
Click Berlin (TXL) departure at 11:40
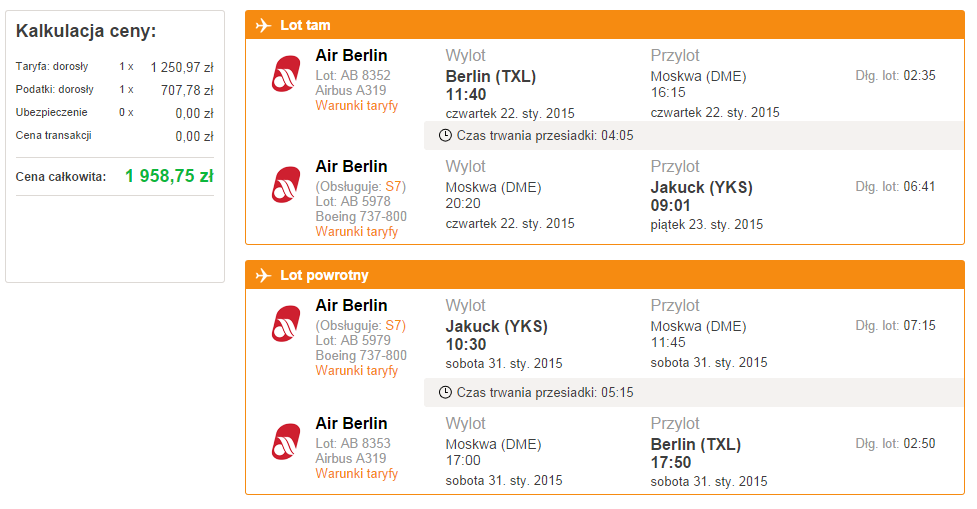[491, 77]
